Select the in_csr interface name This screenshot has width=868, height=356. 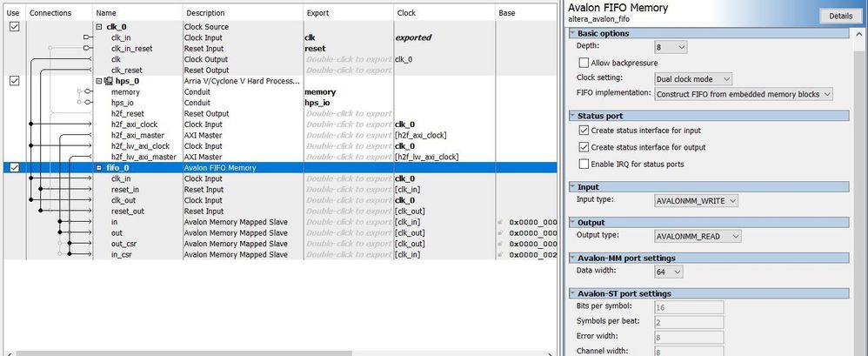tap(122, 255)
